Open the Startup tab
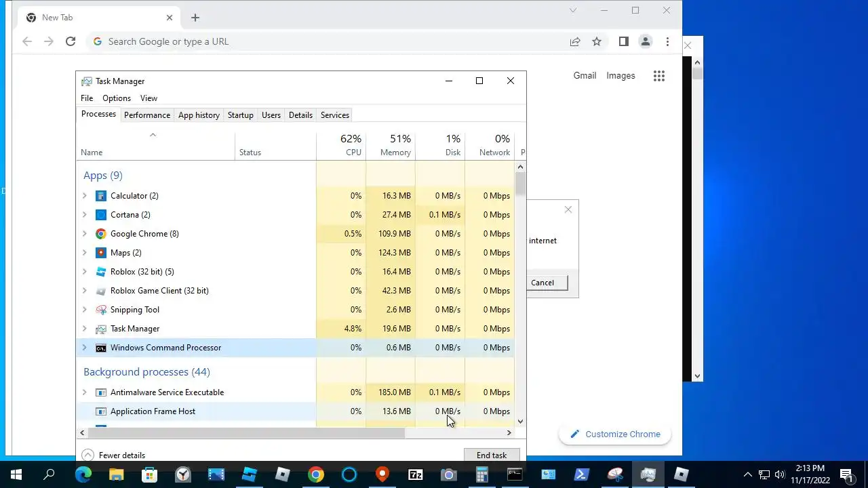 pos(240,115)
